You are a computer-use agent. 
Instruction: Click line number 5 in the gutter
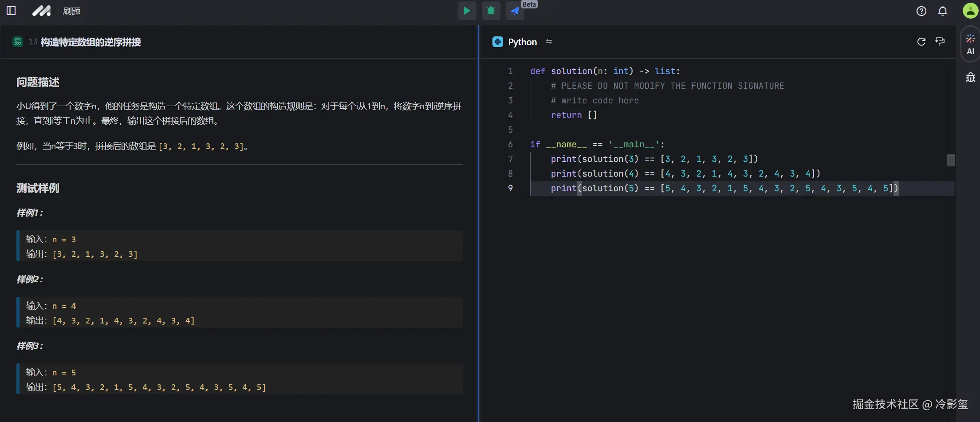click(510, 130)
